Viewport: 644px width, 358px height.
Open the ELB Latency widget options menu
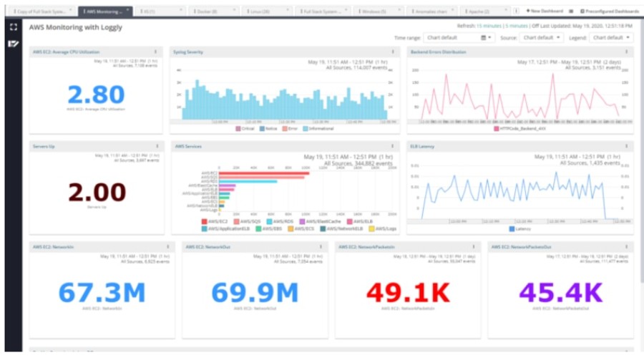(x=626, y=146)
